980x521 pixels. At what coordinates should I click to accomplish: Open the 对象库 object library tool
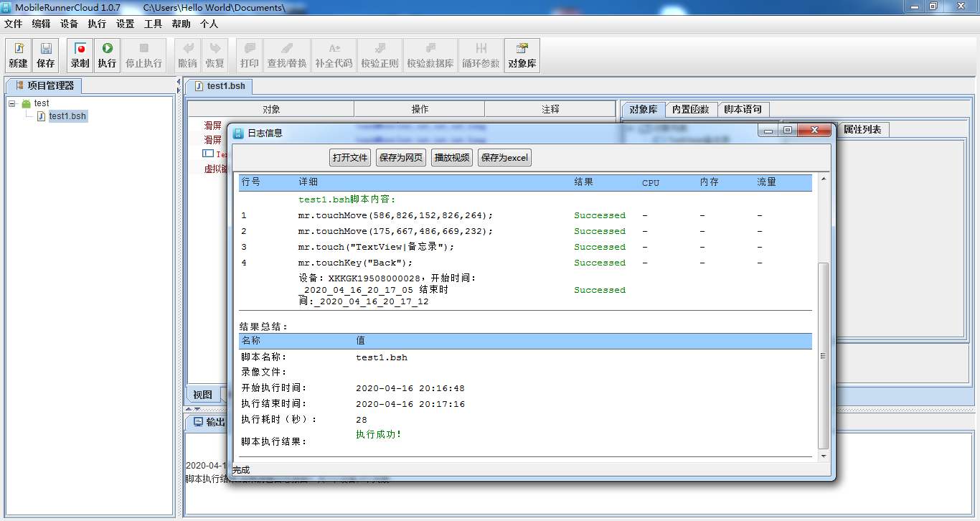click(522, 55)
